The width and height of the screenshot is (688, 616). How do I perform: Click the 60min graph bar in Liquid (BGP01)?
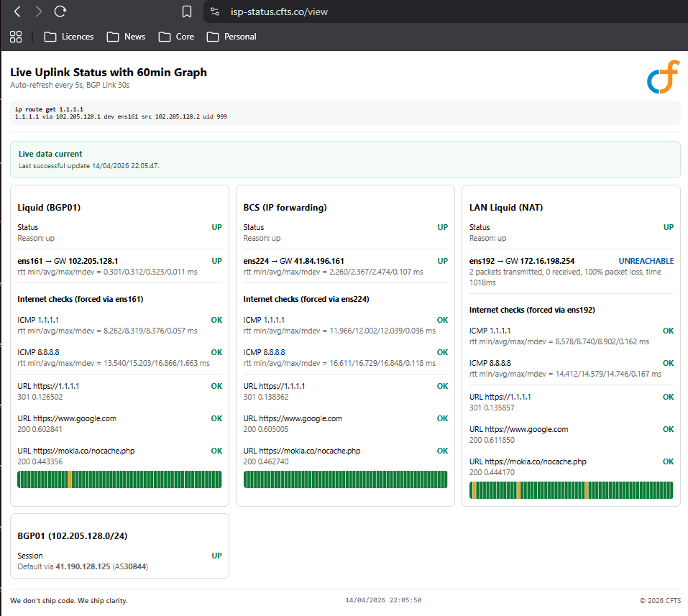point(119,479)
